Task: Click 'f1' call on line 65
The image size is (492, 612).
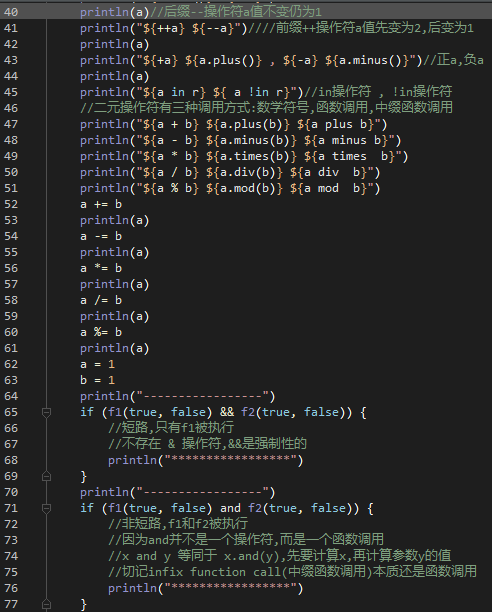Action: click(x=115, y=412)
